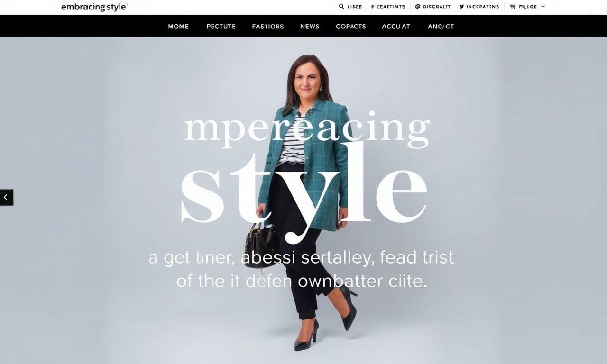Select ACCU AT in the nav bar
The width and height of the screenshot is (607, 364).
[x=396, y=27]
